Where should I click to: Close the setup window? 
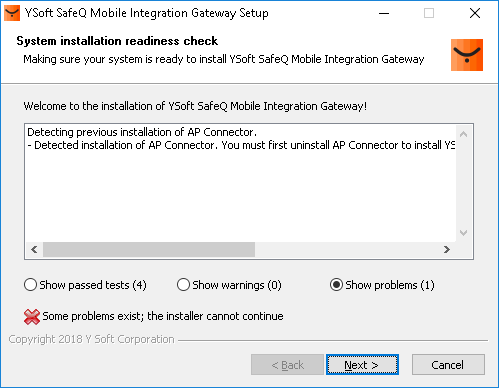[x=475, y=13]
